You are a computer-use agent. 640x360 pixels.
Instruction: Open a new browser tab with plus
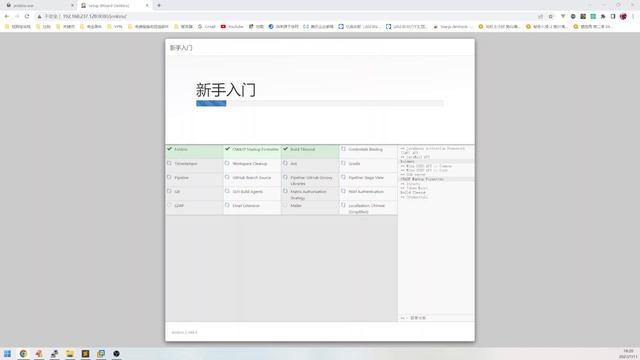159,5
